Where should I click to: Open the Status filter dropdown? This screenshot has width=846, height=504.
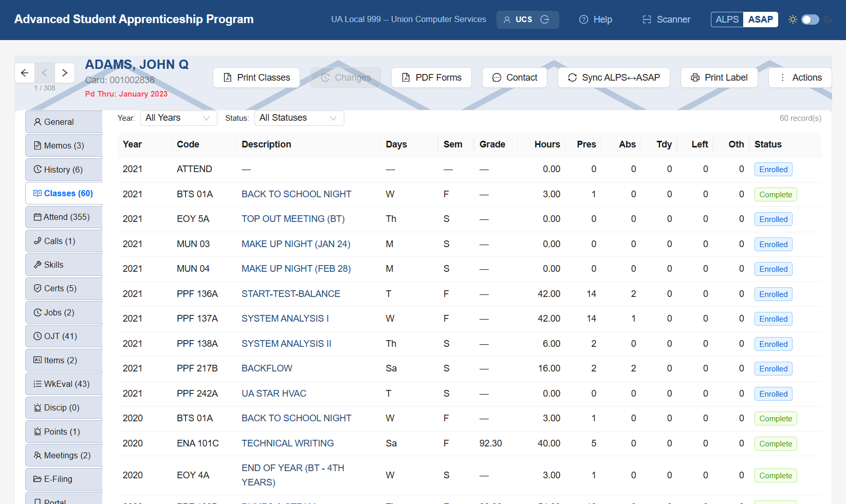click(x=299, y=118)
